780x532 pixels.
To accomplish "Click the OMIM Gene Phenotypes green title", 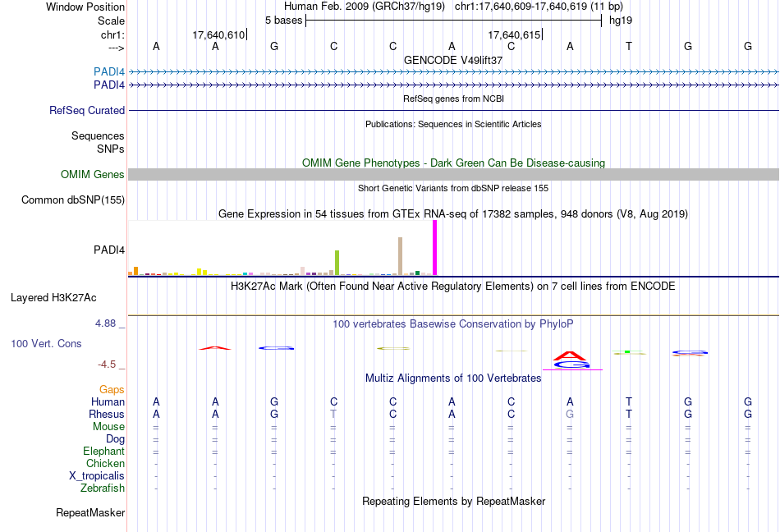I will [x=453, y=163].
